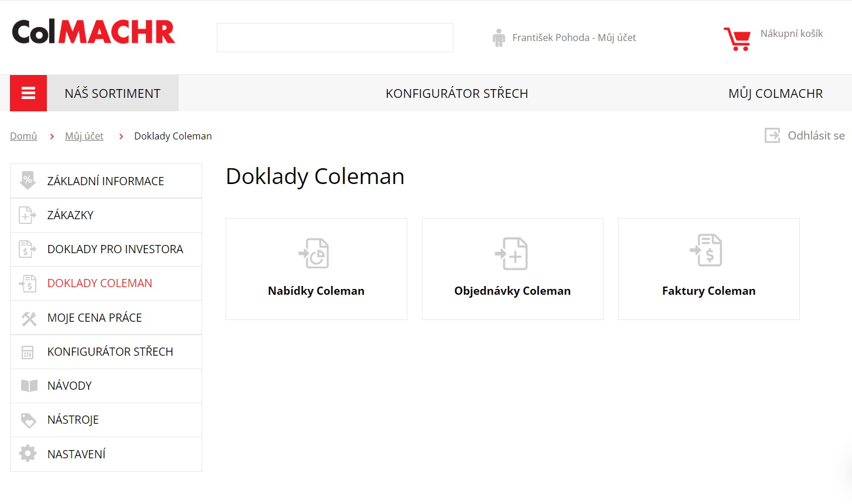
Task: Select Doklady pro investora in sidebar
Action: [x=106, y=249]
